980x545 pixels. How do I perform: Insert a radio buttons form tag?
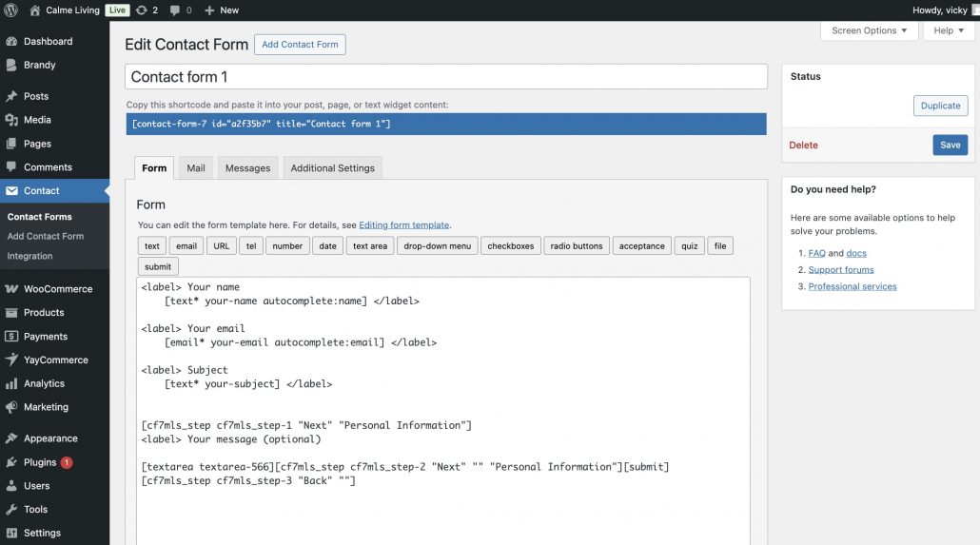coord(577,246)
